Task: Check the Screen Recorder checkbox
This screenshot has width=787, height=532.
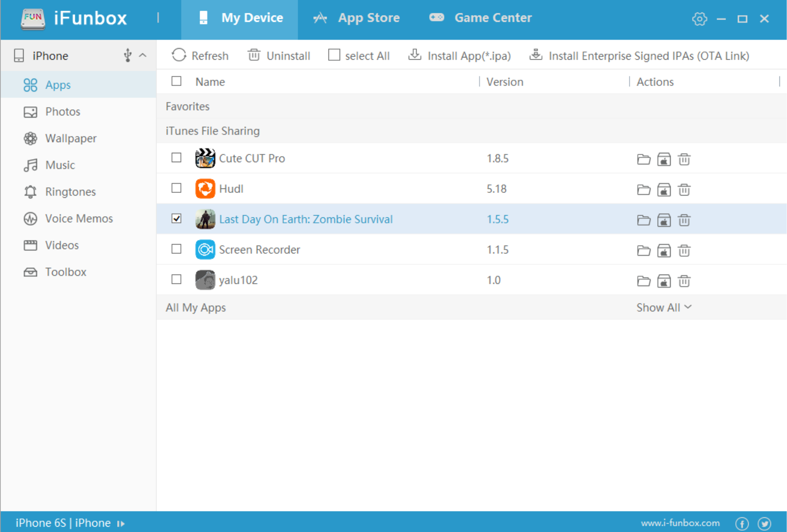Action: 176,249
